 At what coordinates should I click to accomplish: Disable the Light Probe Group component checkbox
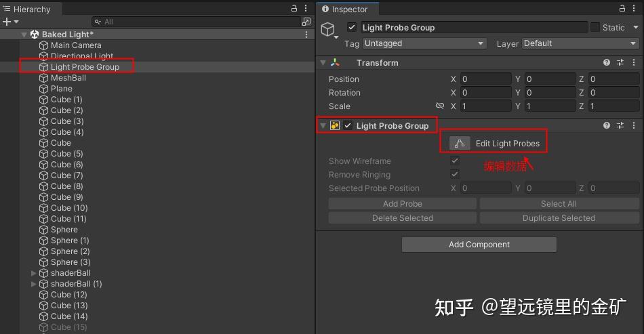coord(348,125)
